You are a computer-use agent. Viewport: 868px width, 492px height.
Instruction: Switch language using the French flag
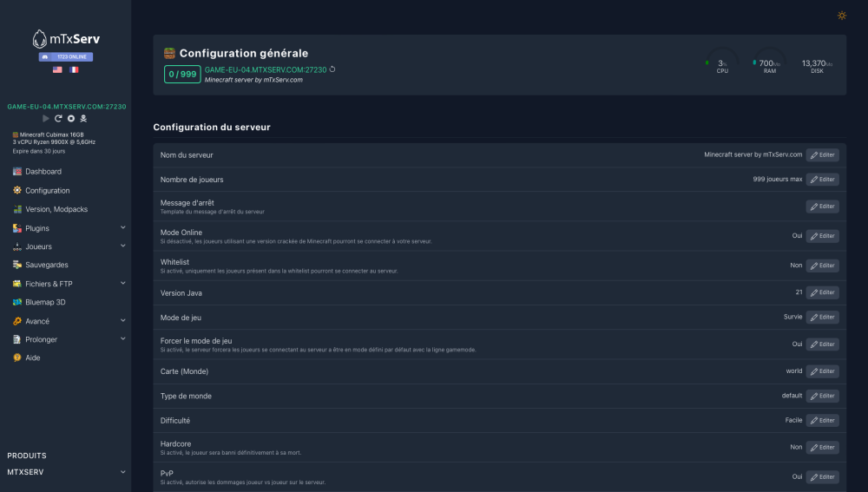click(74, 69)
